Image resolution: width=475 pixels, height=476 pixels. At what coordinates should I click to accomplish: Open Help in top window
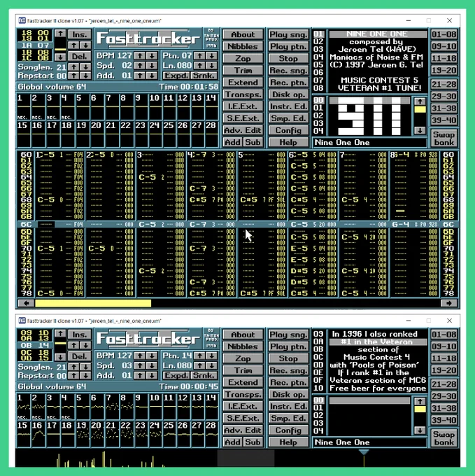click(288, 142)
